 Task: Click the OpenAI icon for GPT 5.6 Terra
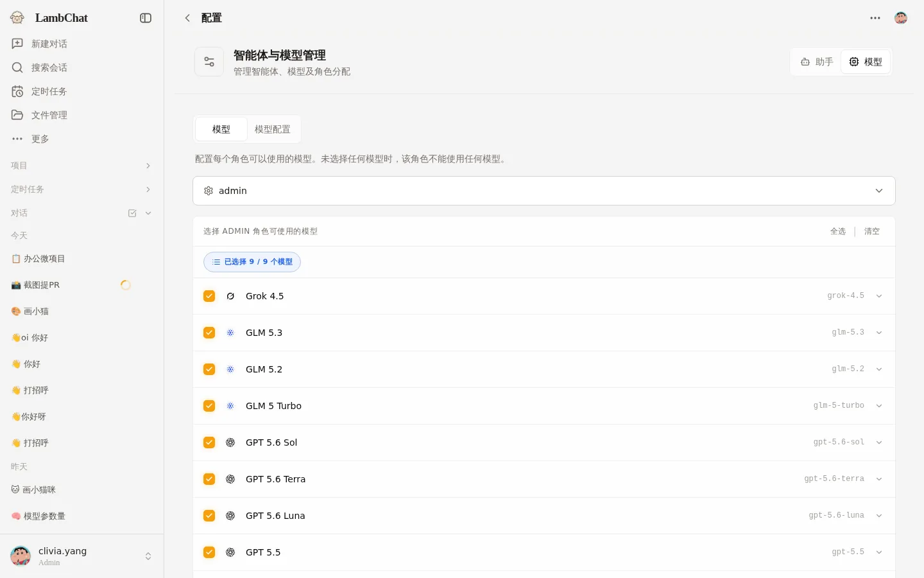tap(230, 479)
